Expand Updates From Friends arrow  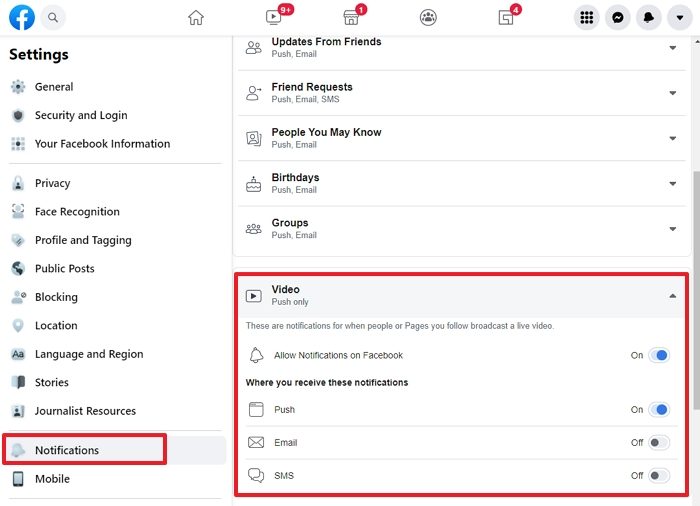coord(672,48)
